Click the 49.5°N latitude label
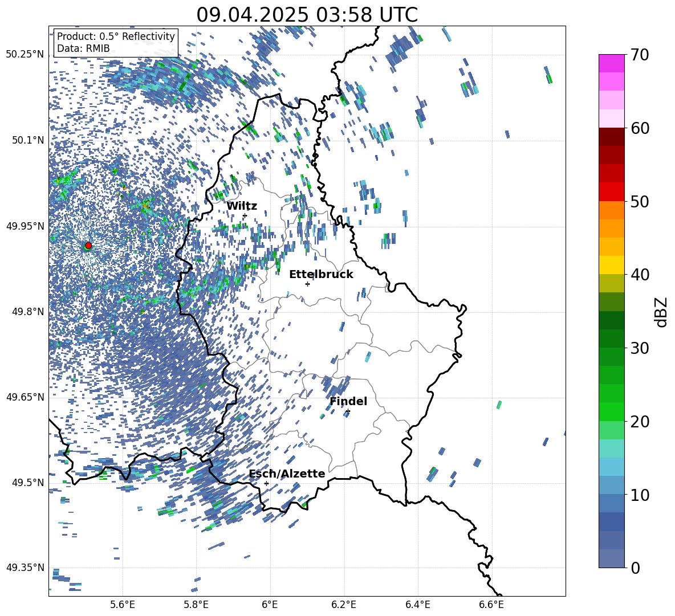The width and height of the screenshot is (675, 616). (27, 482)
